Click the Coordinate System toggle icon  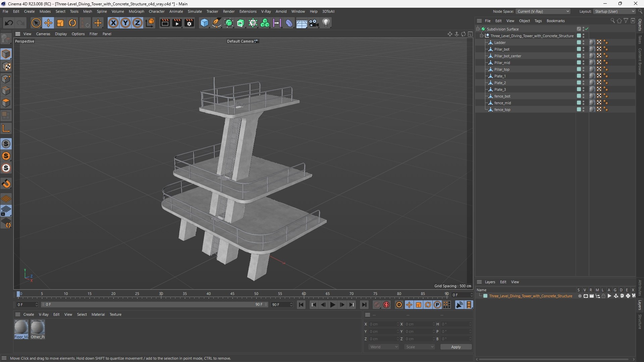150,23
